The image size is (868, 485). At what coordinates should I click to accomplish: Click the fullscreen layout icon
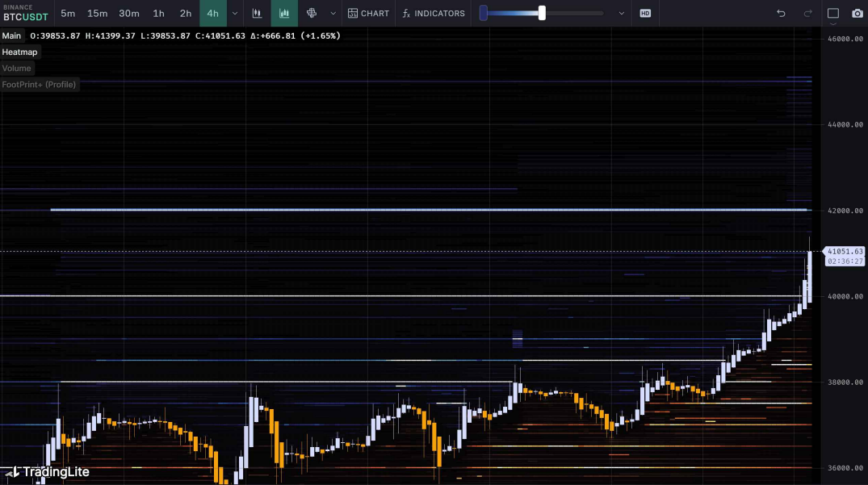click(x=833, y=13)
